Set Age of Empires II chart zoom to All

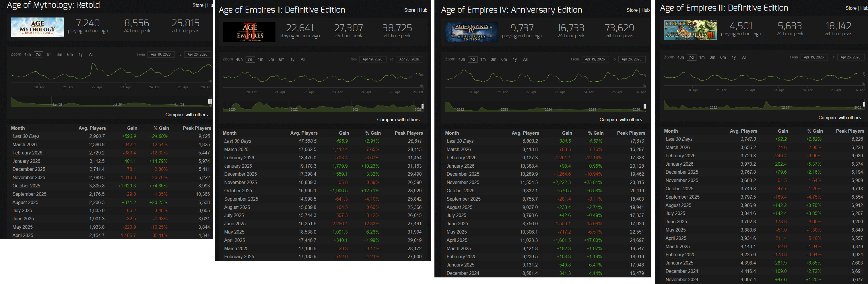(x=303, y=59)
